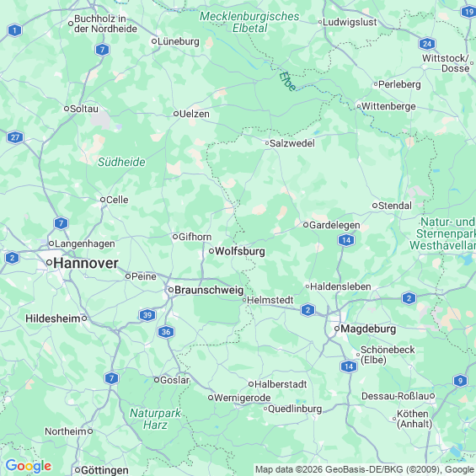Select the Mecklenburgisches Elbetal label

(x=249, y=22)
